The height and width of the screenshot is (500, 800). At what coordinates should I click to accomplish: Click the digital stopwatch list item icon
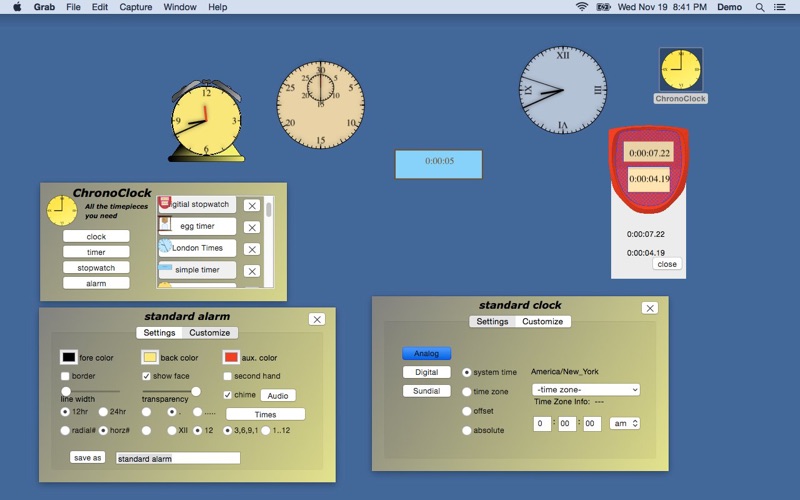click(x=164, y=203)
